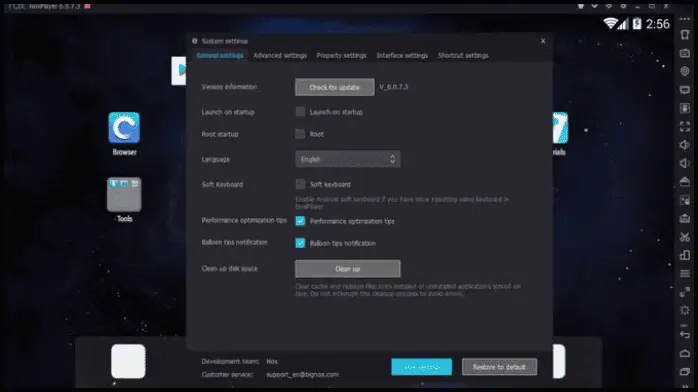
Task: Click the 2:56 clock in the status bar
Action: pos(657,24)
